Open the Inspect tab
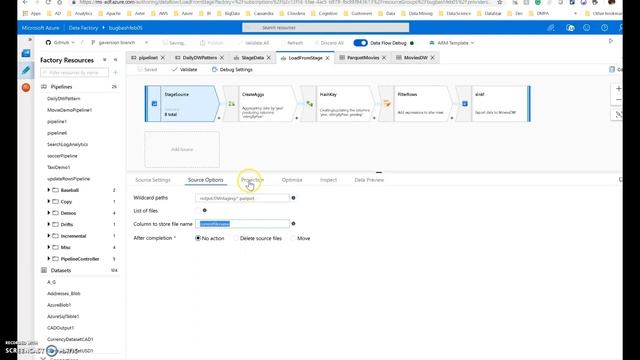Image resolution: width=640 pixels, height=360 pixels. tap(328, 180)
